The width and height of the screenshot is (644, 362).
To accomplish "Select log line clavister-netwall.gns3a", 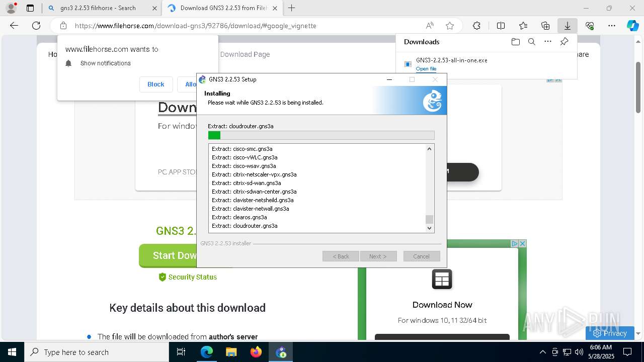I will pos(250,209).
